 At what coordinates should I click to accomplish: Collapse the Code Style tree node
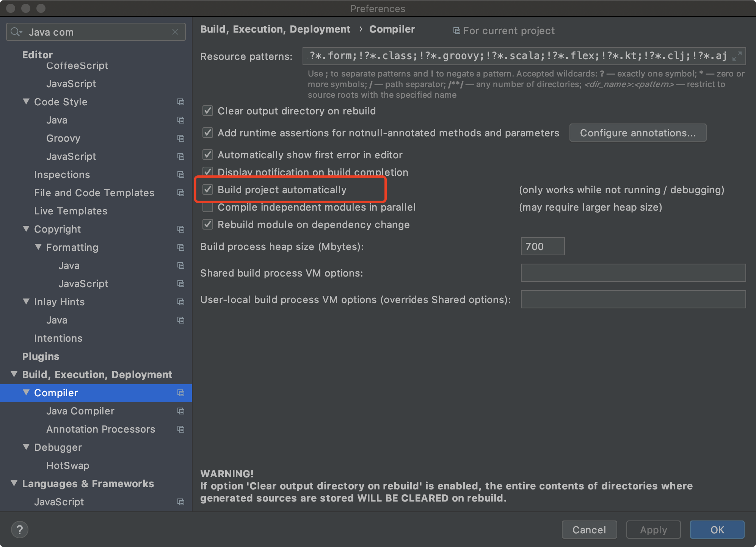(26, 102)
